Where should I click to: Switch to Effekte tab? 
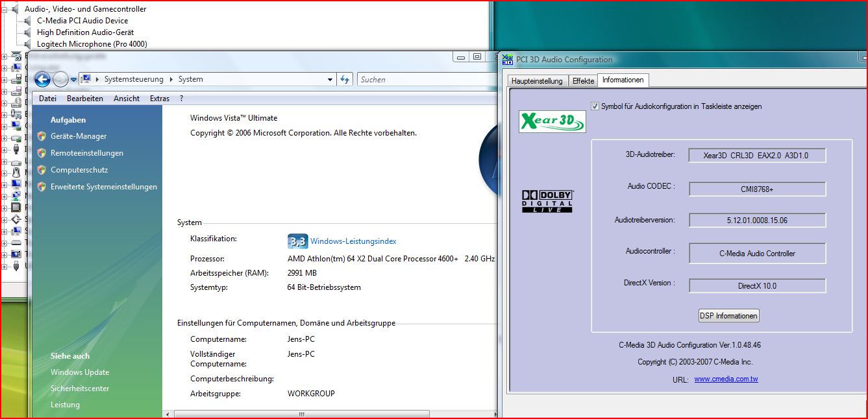coord(583,81)
